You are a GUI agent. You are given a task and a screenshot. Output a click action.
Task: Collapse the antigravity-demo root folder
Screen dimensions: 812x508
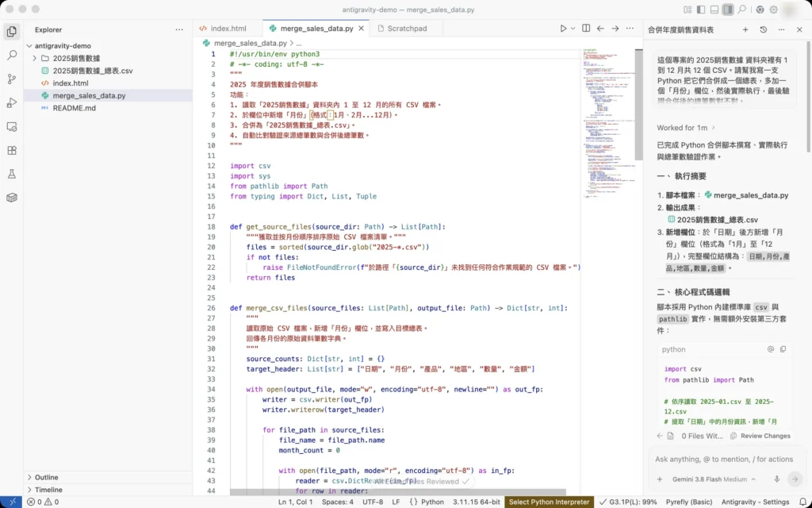tap(29, 45)
